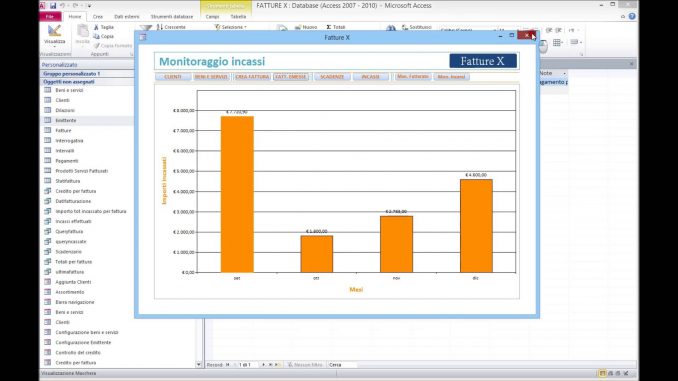Click the Mon. Incassi button
Screen dimensions: 678x381
(x=451, y=77)
